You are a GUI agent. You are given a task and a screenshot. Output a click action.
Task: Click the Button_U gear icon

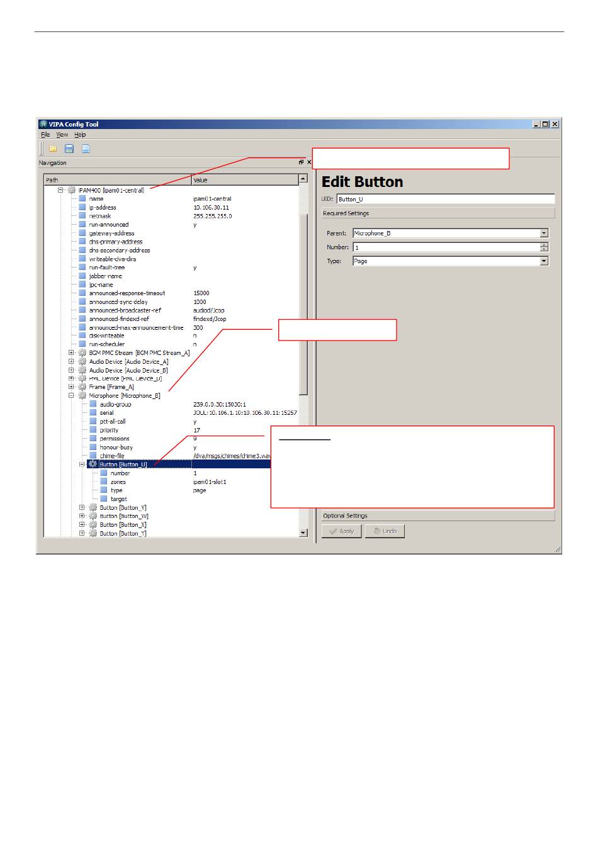pos(93,465)
